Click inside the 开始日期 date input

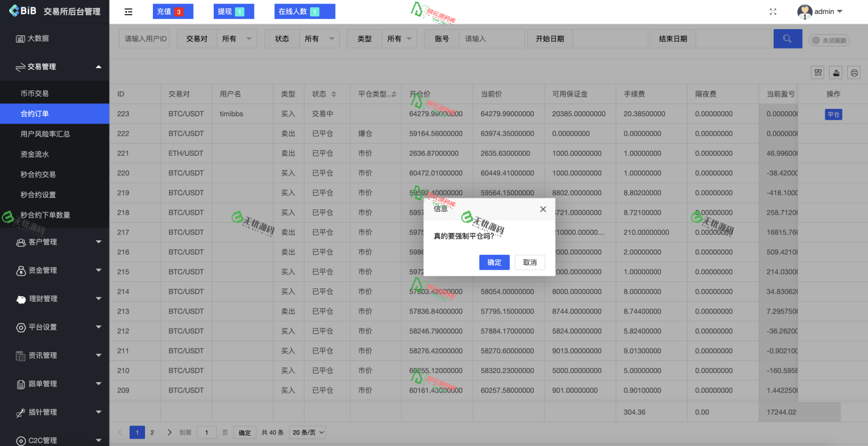coord(609,38)
